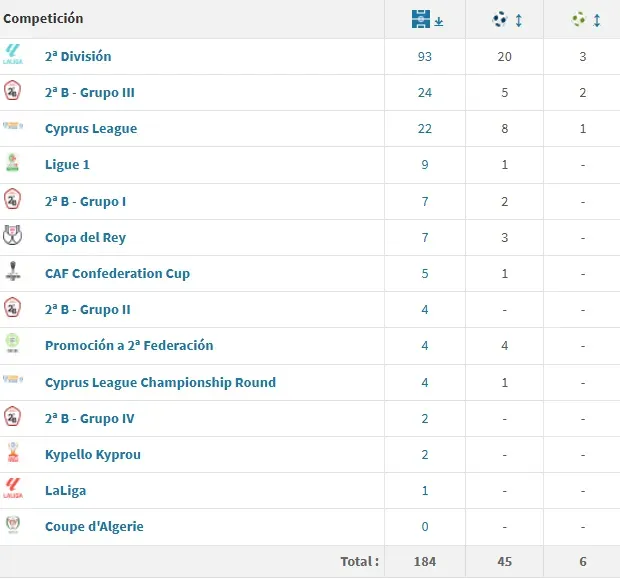Open the CAF Confederation Cup link
This screenshot has width=620, height=579.
117,273
